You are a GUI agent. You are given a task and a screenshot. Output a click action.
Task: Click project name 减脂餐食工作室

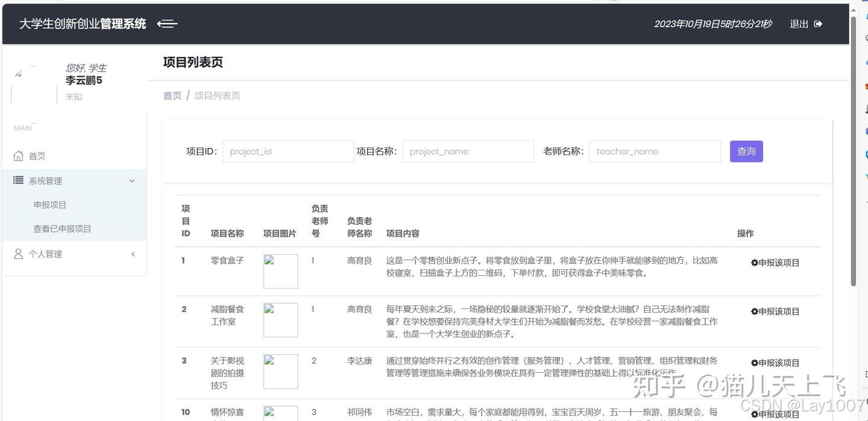[227, 316]
